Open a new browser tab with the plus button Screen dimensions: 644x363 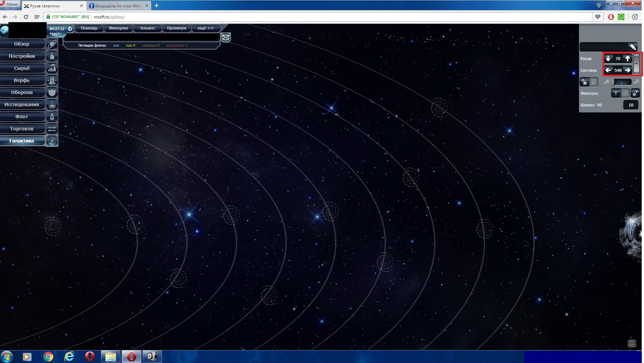pyautogui.click(x=156, y=6)
